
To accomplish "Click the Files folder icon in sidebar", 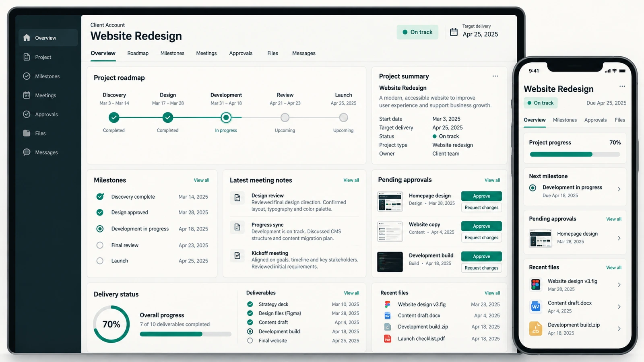I will [x=27, y=133].
